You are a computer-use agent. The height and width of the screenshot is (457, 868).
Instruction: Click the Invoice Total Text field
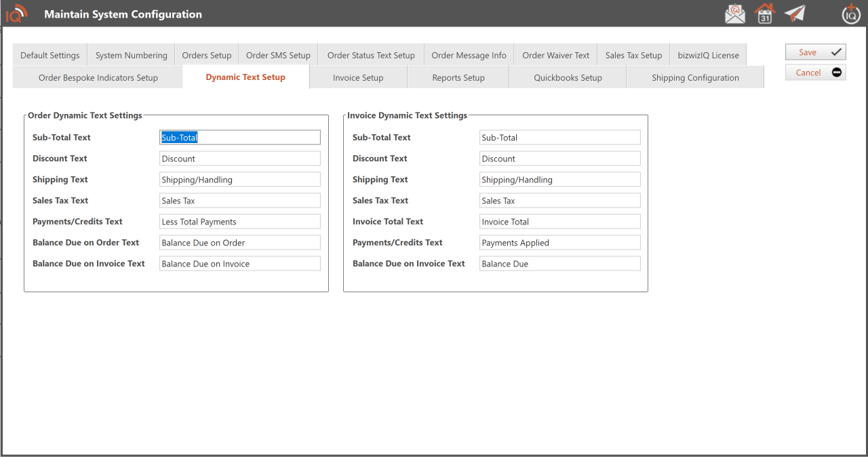pos(559,222)
